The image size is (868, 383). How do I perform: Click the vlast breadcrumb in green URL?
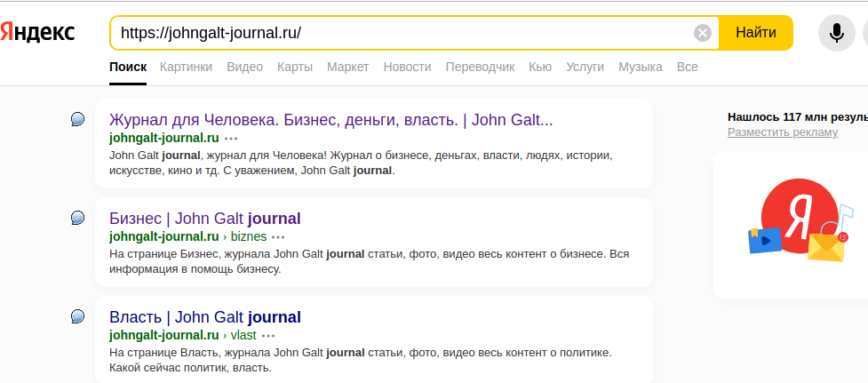pyautogui.click(x=243, y=335)
